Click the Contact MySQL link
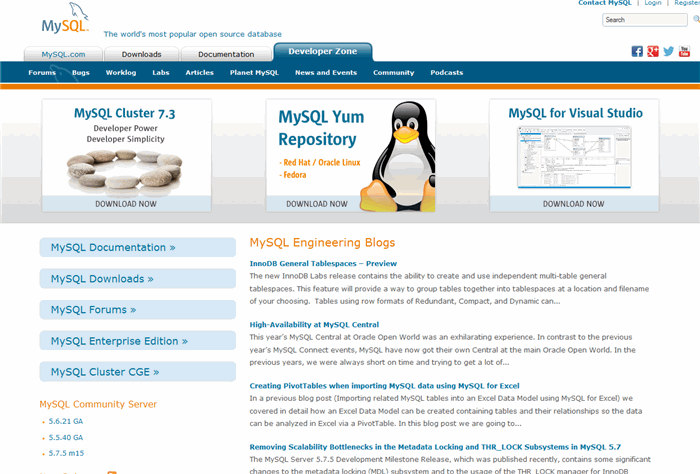This screenshot has height=474, width=700. point(605,3)
